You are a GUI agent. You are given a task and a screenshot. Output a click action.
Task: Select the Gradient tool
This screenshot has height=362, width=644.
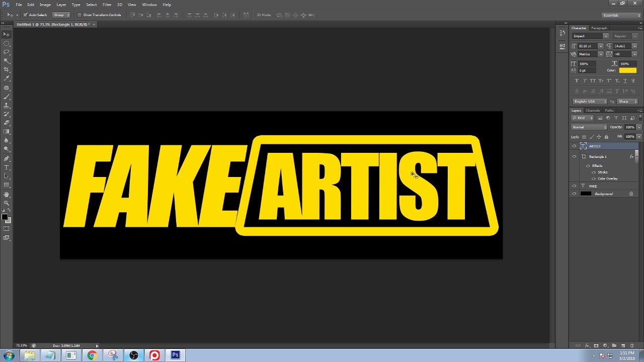(7, 132)
